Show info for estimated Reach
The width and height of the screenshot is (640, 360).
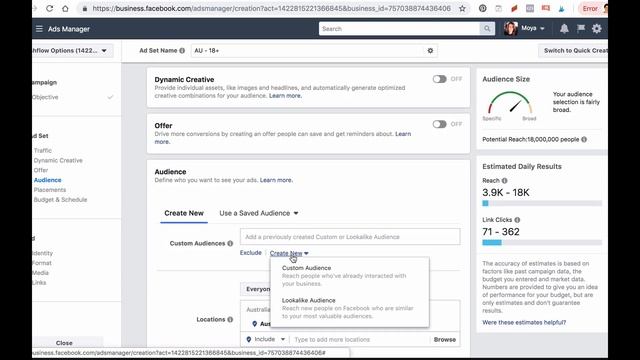tap(504, 180)
